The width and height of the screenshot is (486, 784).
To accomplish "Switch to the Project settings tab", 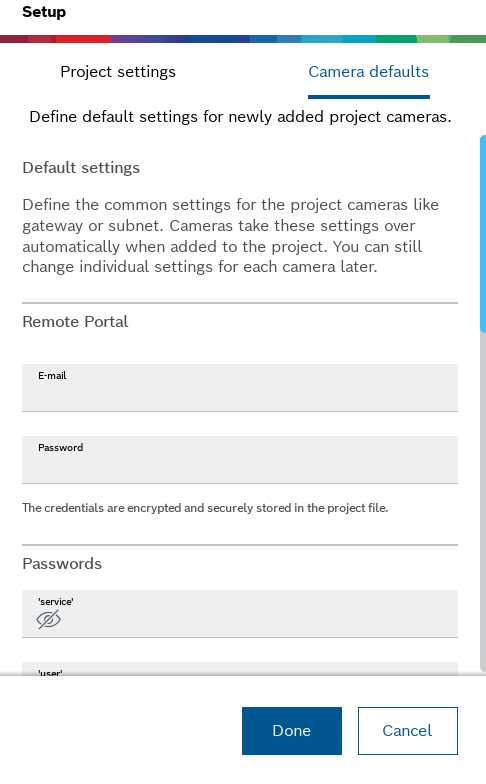I will click(x=118, y=72).
